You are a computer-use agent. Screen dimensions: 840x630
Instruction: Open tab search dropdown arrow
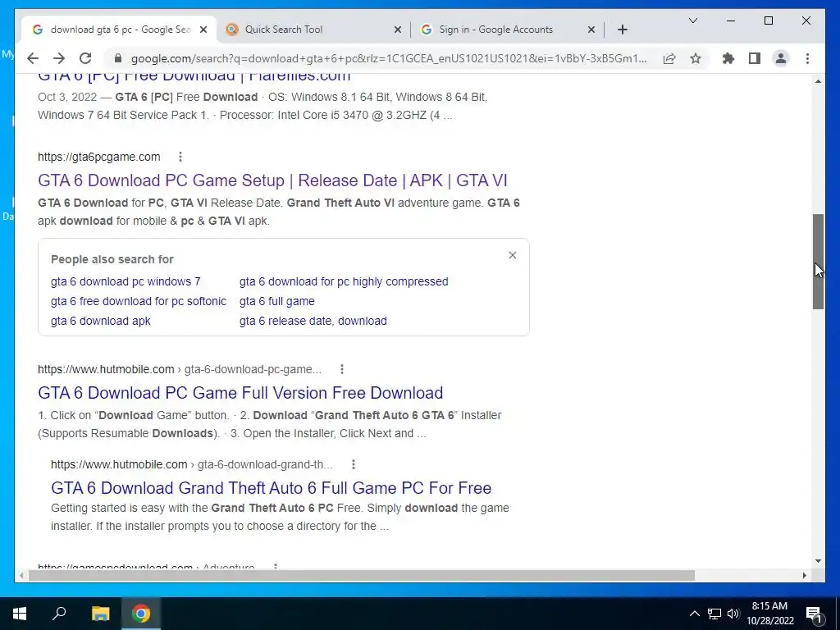[692, 21]
